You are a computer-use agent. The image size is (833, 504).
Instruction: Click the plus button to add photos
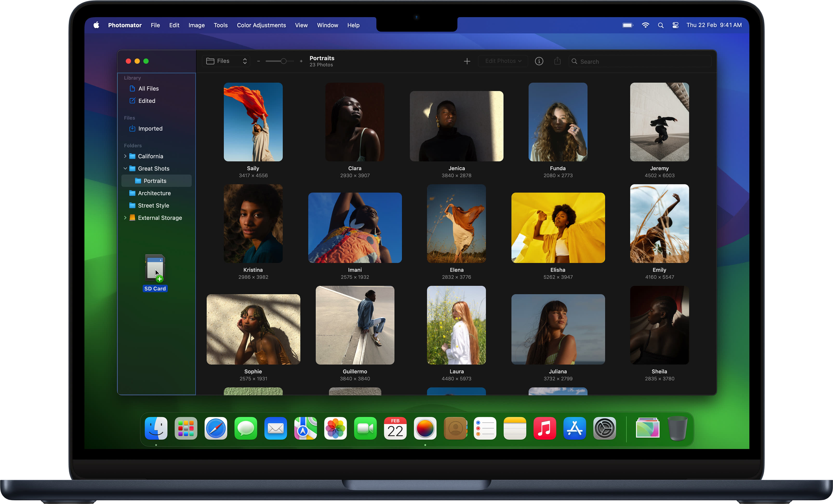(x=467, y=61)
